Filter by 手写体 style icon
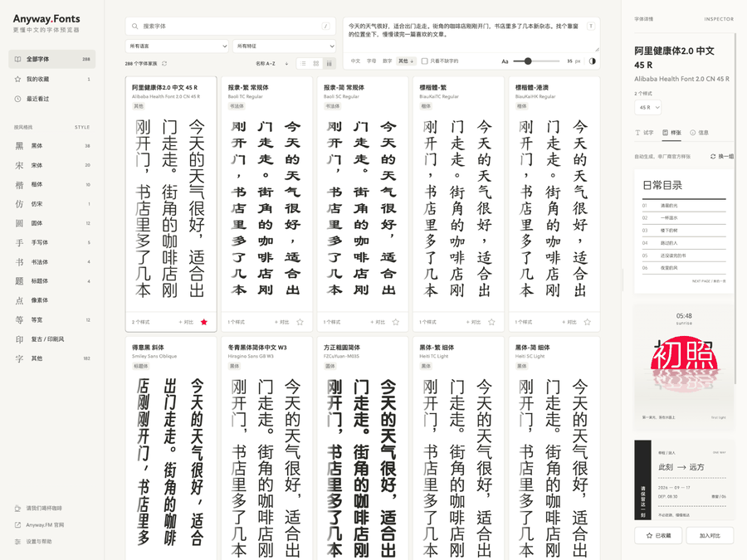The image size is (747, 560). point(19,242)
